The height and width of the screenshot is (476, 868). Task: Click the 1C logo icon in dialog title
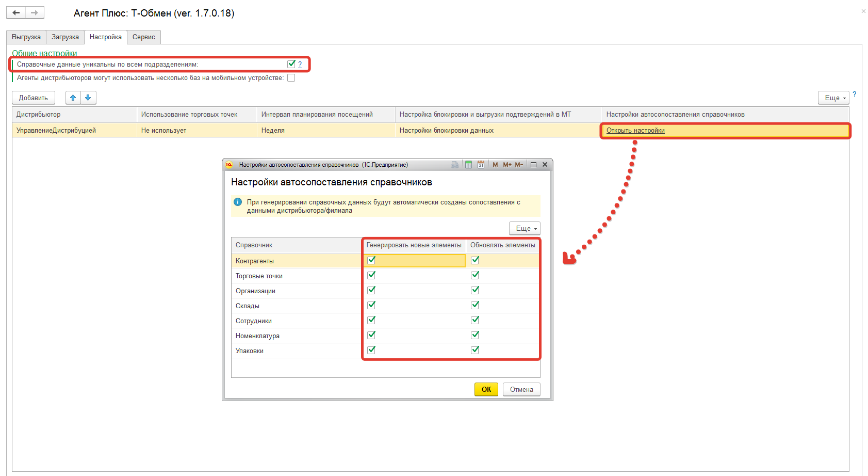click(229, 165)
